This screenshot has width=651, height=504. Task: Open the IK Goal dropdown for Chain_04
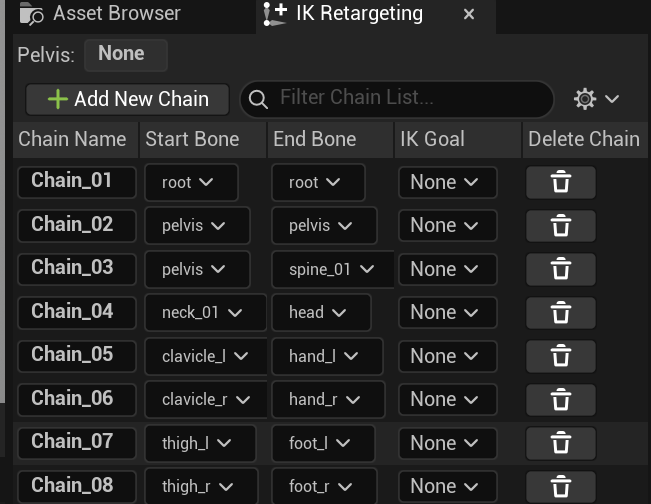448,313
